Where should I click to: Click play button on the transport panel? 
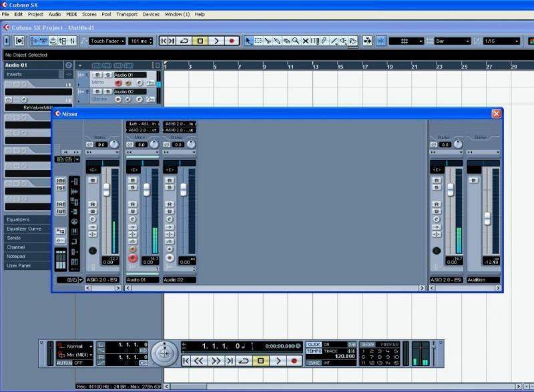(278, 361)
